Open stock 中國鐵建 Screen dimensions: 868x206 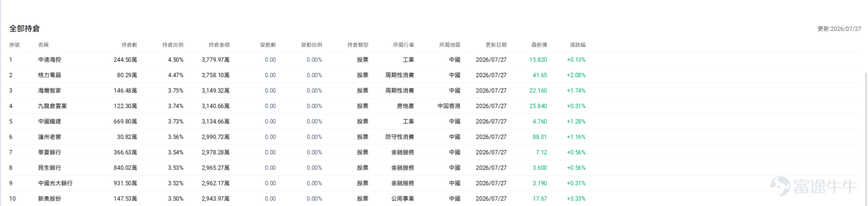pos(49,121)
